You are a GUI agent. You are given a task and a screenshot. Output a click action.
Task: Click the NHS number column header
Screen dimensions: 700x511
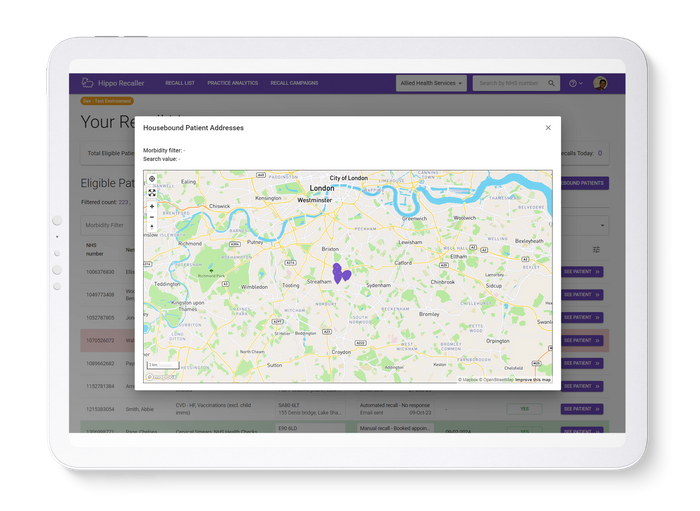(95, 249)
